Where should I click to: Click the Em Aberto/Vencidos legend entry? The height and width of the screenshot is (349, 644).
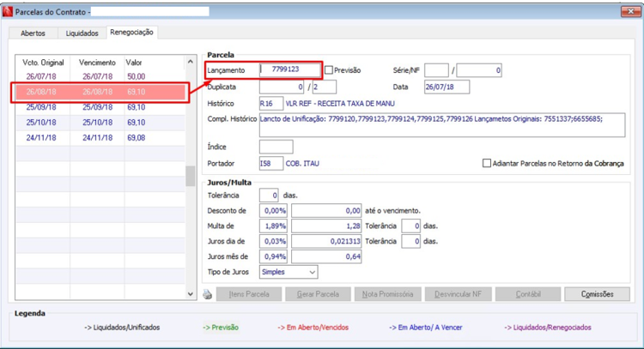pyautogui.click(x=313, y=328)
